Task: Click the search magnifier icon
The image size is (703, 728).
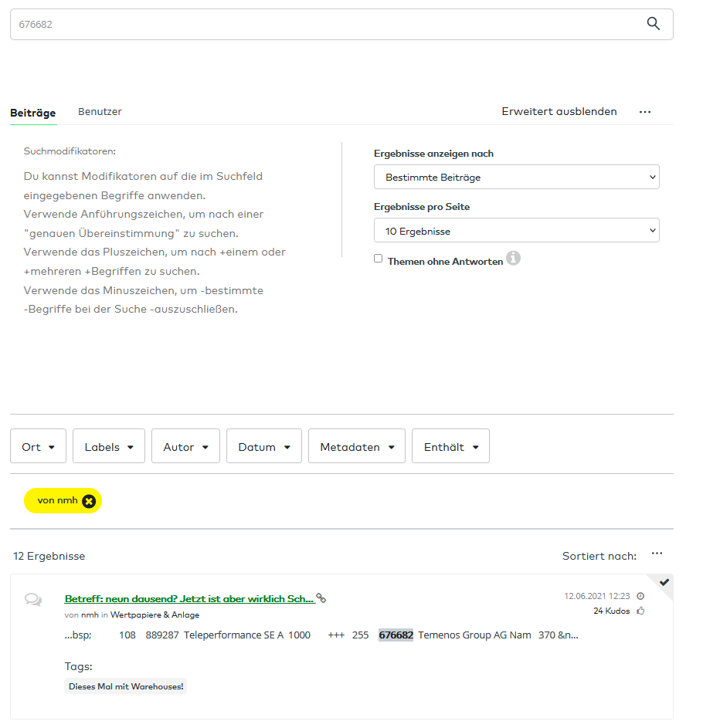Action: pos(653,24)
